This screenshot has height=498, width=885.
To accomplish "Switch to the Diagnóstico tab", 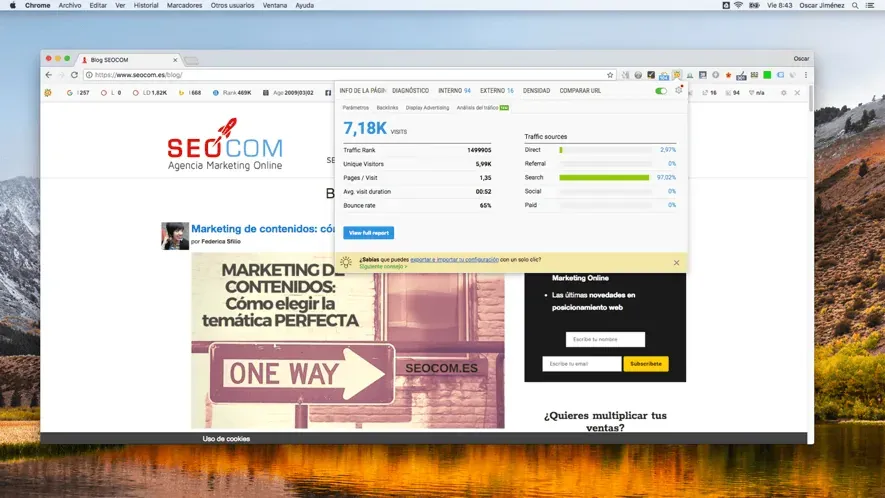I will point(410,90).
